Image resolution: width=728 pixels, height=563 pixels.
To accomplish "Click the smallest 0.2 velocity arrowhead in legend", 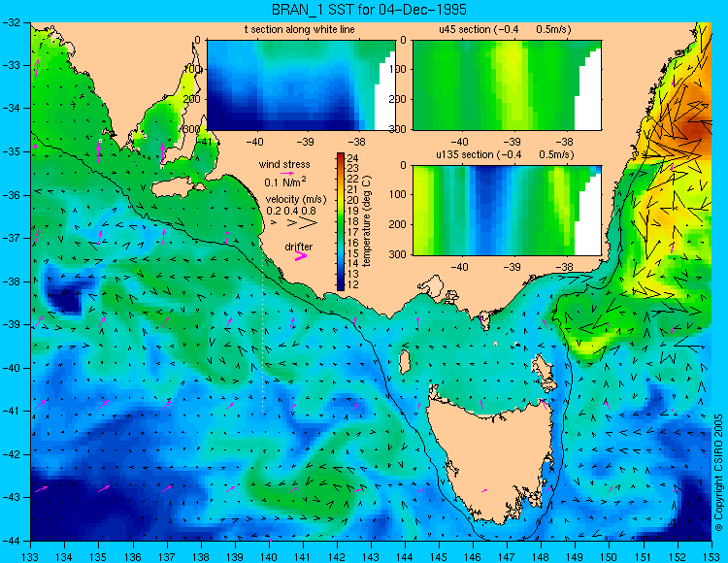I will 274,223.
